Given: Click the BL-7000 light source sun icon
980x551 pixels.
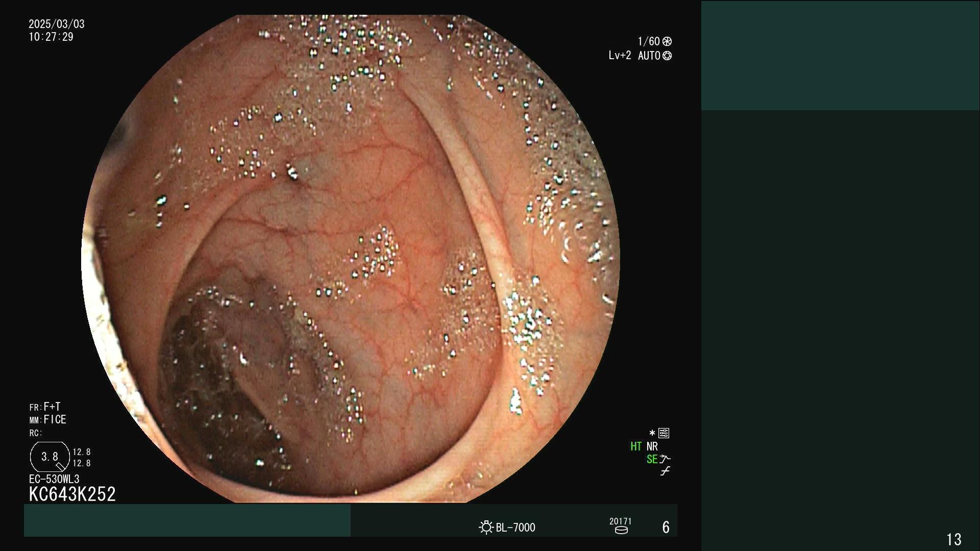Looking at the screenshot, I should pyautogui.click(x=486, y=527).
